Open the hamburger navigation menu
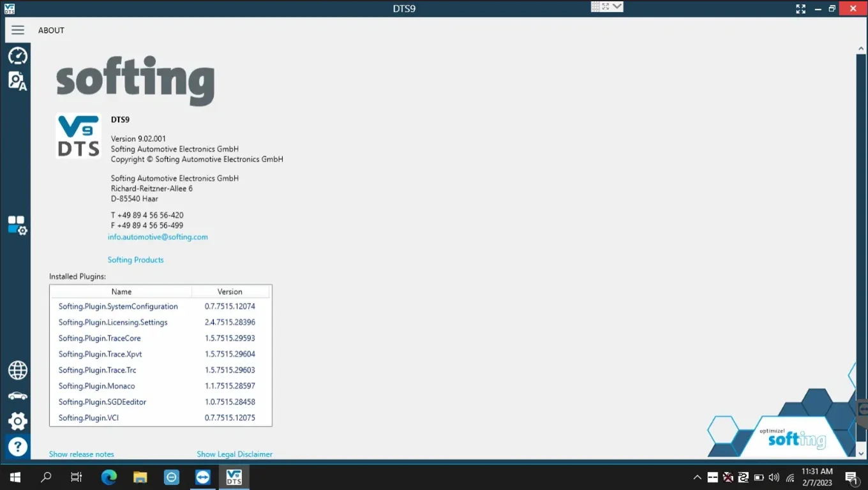Viewport: 868px width, 490px height. coord(18,30)
